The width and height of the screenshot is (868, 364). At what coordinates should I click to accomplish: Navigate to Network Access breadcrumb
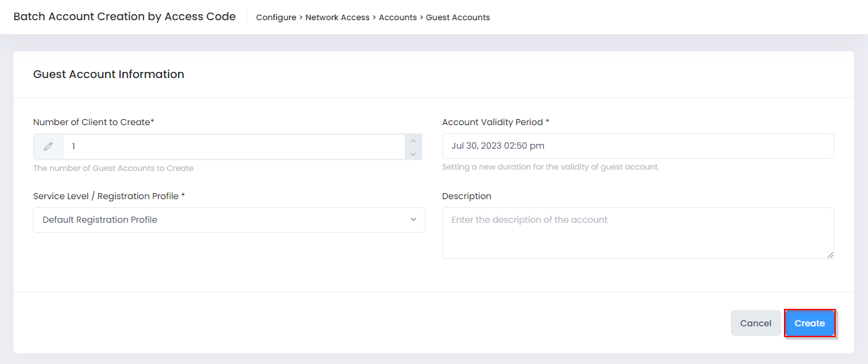coord(338,17)
